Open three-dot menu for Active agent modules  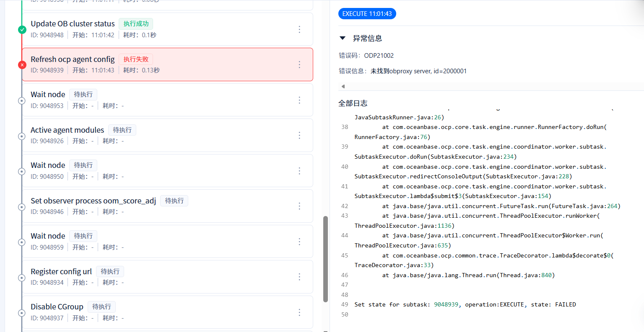299,135
